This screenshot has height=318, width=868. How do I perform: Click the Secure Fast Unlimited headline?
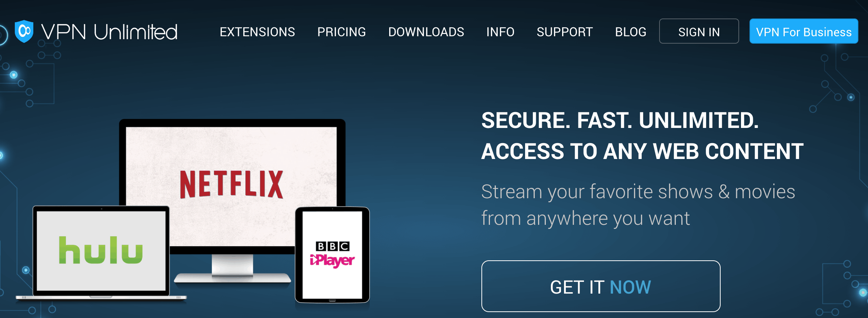642,136
